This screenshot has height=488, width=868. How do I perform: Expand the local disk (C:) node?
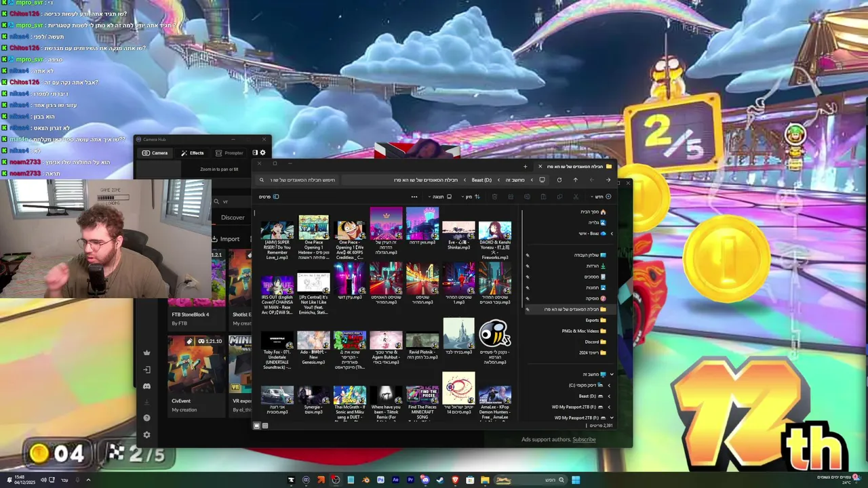[609, 385]
